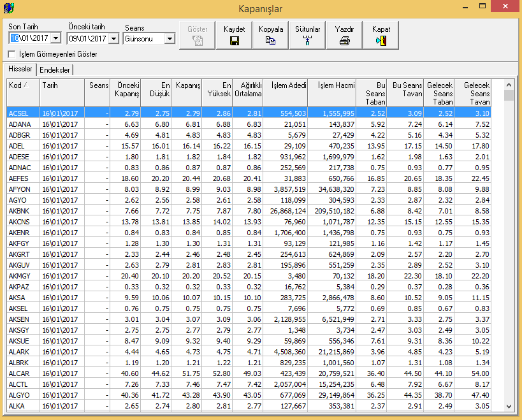Select the AFYON row

tap(249, 189)
